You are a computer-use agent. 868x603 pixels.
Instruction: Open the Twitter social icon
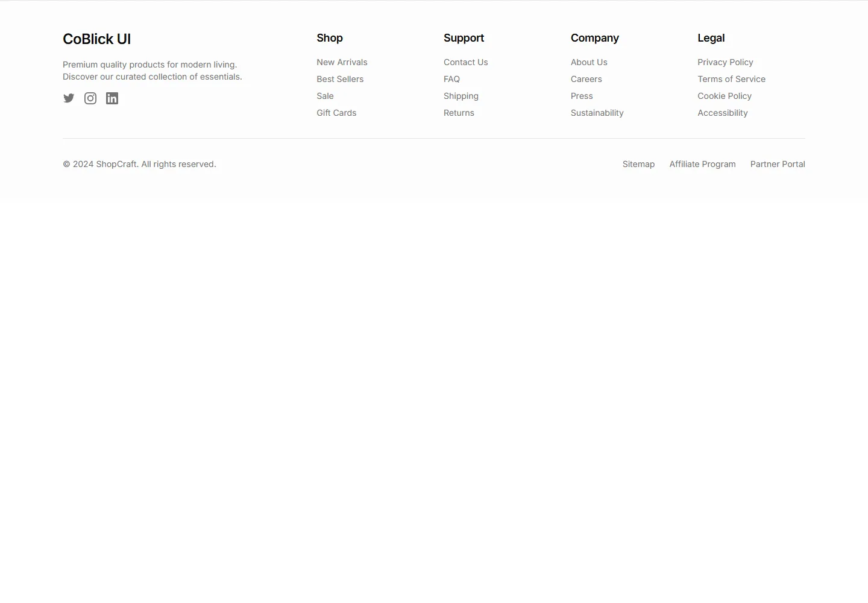(69, 98)
